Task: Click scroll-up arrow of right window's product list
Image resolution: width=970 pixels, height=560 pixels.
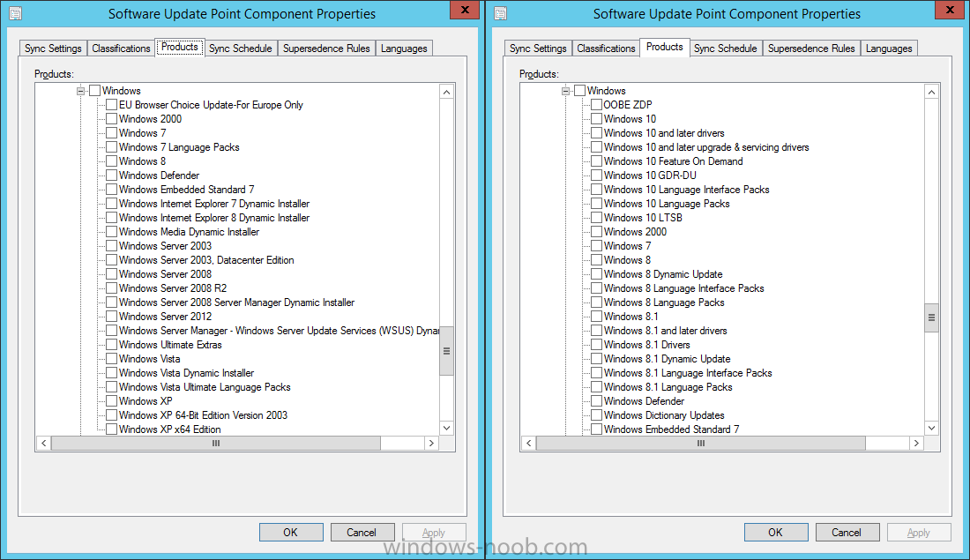Action: [x=932, y=92]
